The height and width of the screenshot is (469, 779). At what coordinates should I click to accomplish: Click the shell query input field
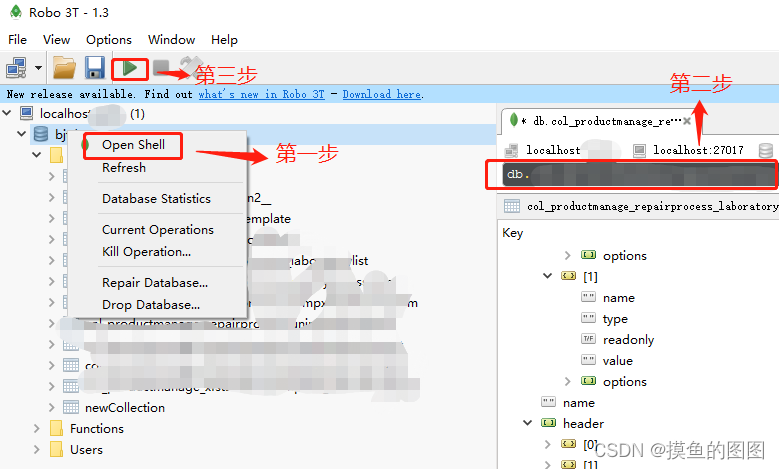639,174
